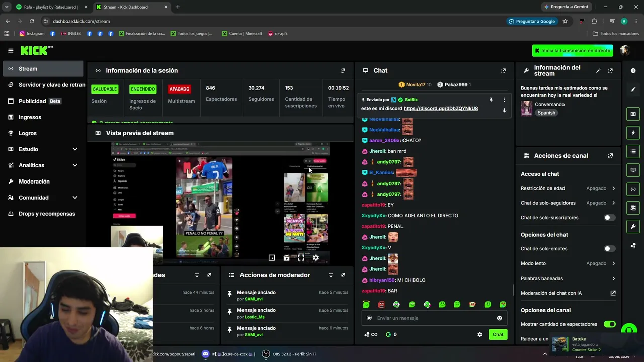
Task: Click the Kick logo
Action: click(x=36, y=50)
